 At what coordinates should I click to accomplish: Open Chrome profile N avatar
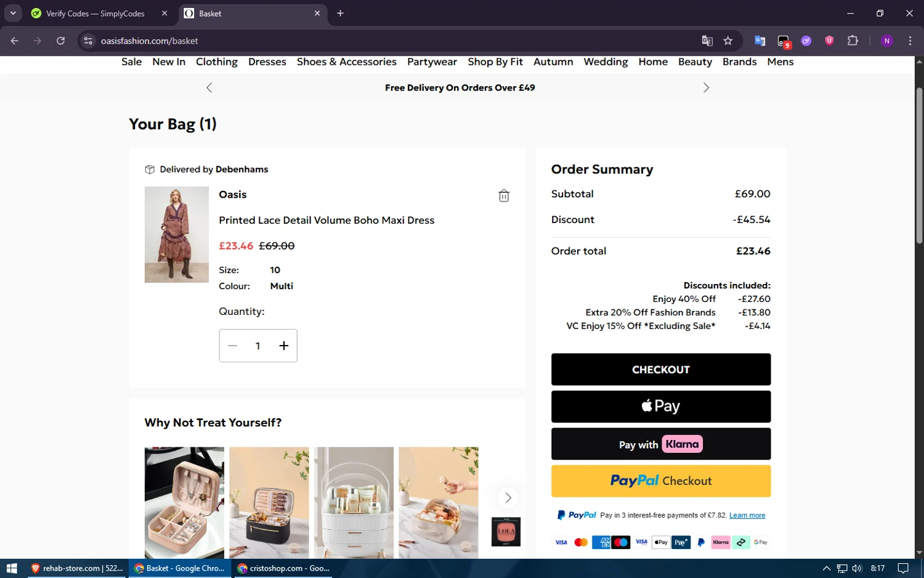click(887, 41)
